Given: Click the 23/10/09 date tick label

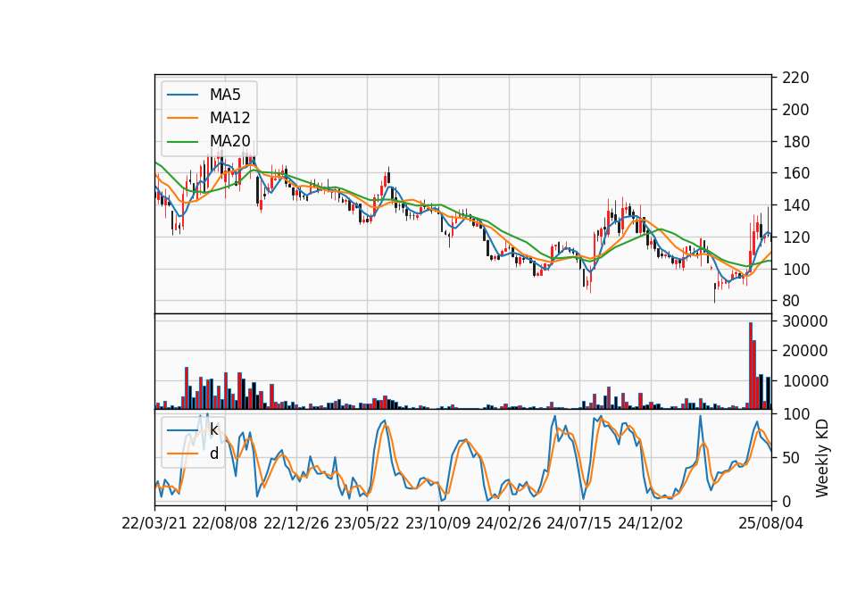Looking at the screenshot, I should [437, 523].
